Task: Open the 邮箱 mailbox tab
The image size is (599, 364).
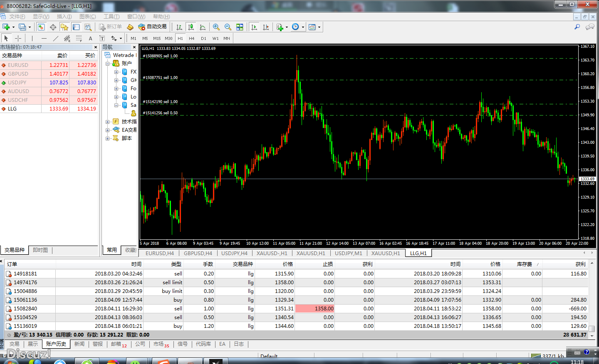Action: coord(119,344)
